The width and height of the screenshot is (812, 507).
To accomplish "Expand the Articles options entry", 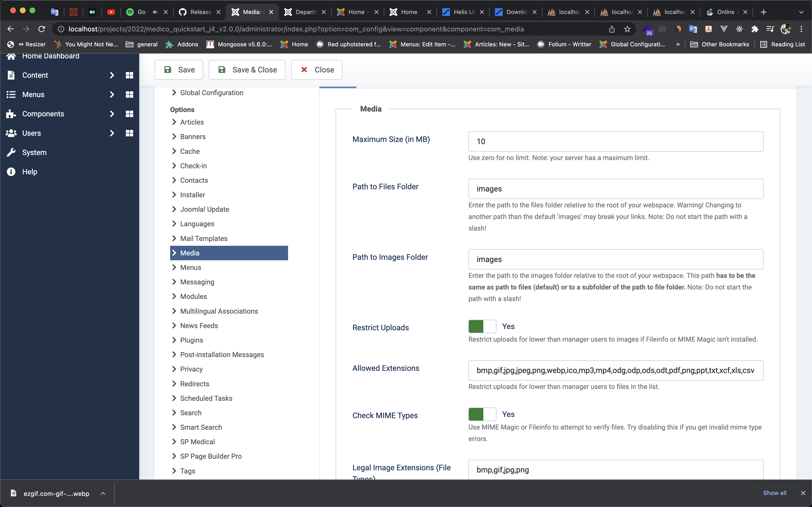I will click(192, 122).
